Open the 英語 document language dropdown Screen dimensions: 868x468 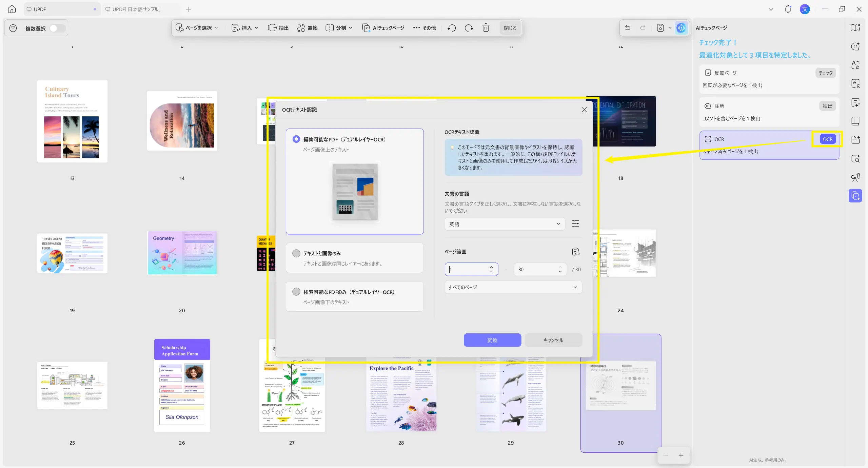[x=504, y=224]
